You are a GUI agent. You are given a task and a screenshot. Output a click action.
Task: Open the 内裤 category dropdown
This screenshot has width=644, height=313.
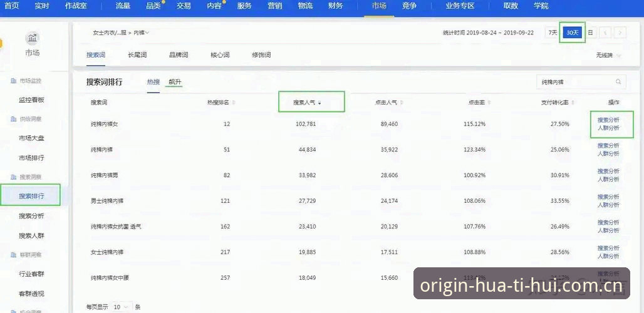(142, 33)
